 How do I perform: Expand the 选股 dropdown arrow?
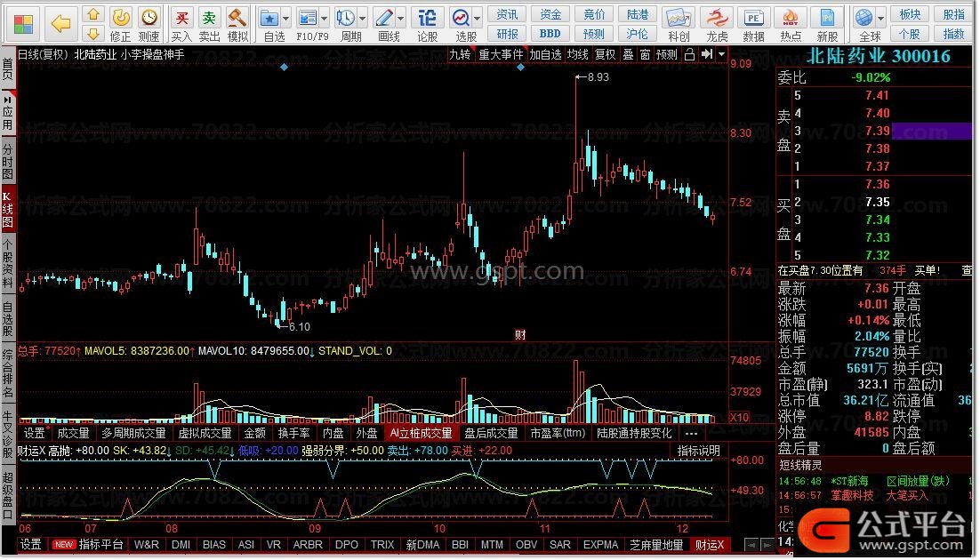[478, 18]
